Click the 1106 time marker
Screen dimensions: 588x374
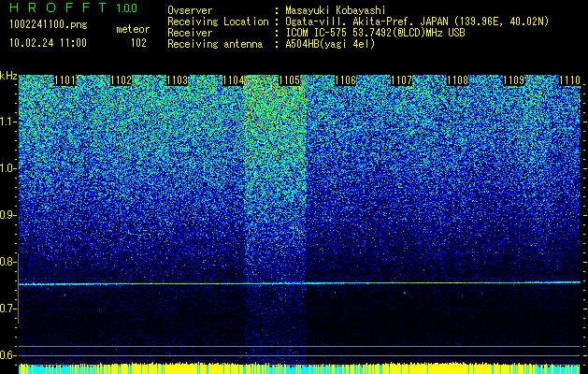click(345, 80)
